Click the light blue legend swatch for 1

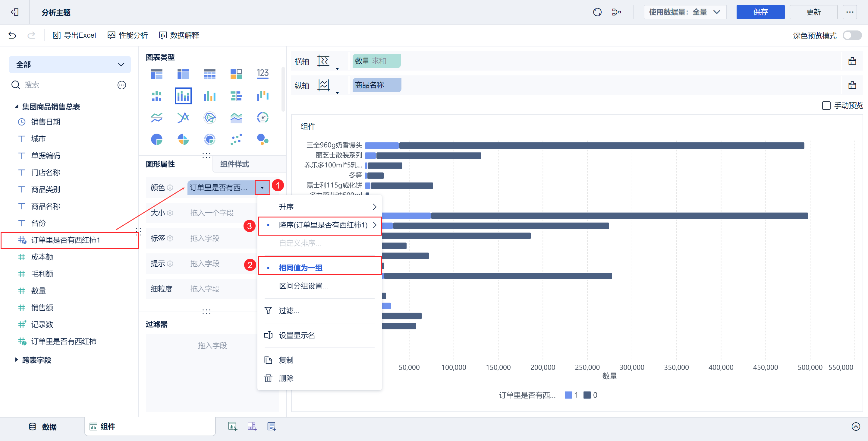(x=568, y=395)
